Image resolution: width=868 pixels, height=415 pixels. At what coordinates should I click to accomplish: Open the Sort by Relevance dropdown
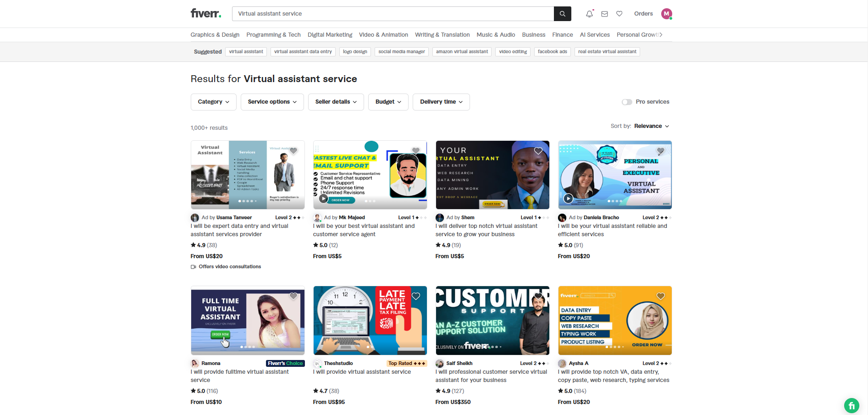[652, 126]
